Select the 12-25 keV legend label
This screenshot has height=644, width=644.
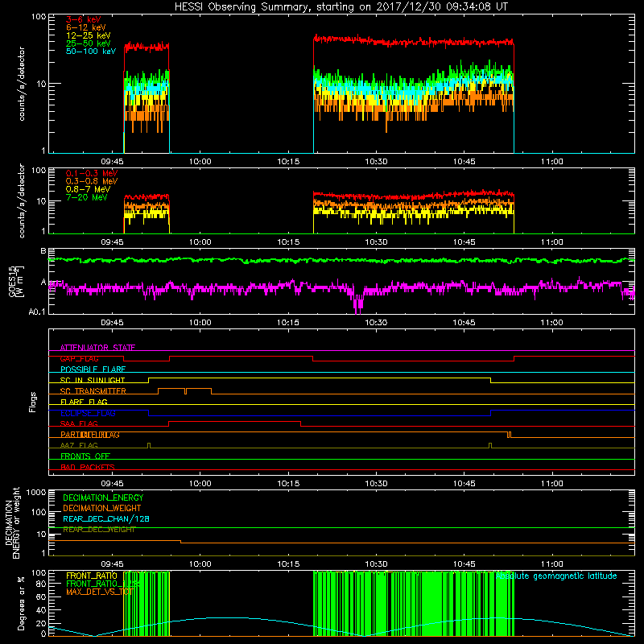[x=88, y=35]
